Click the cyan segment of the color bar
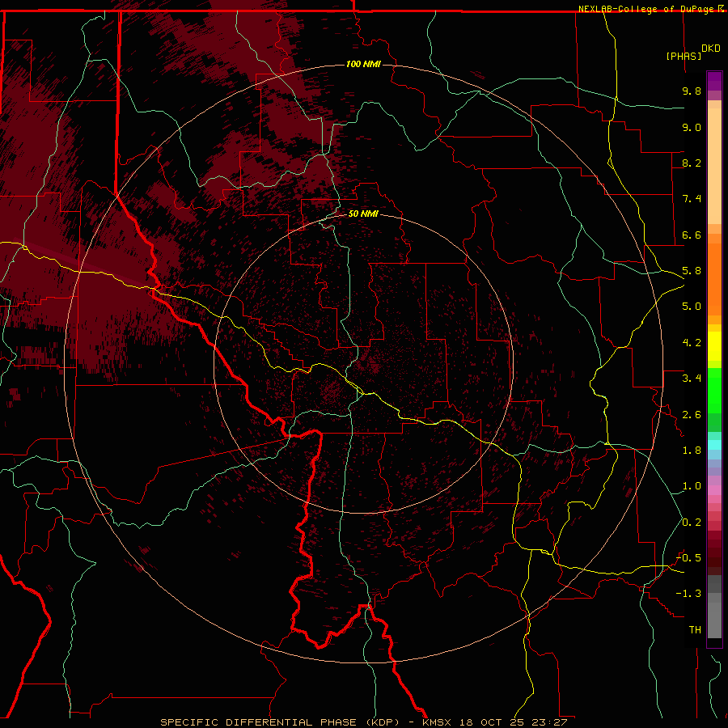The image size is (728, 728). pyautogui.click(x=714, y=444)
